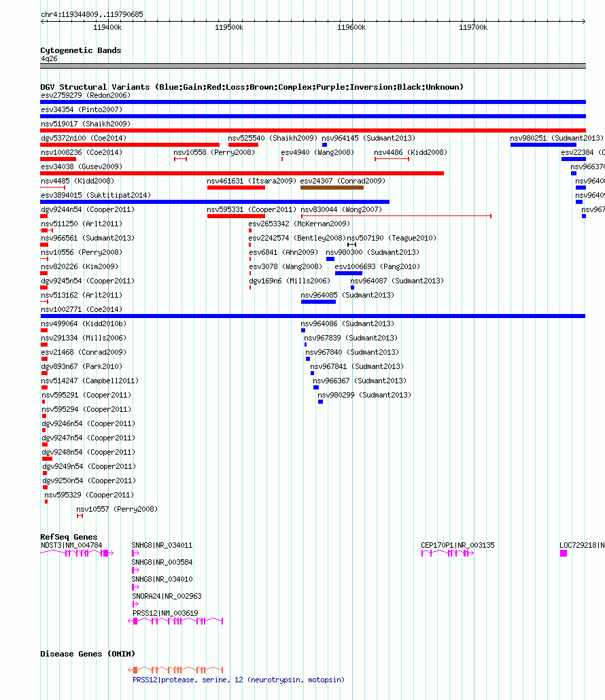Image resolution: width=605 pixels, height=700 pixels.
Task: Open PRSS12|NM_003619 RefSeq gene label
Action: tap(165, 613)
